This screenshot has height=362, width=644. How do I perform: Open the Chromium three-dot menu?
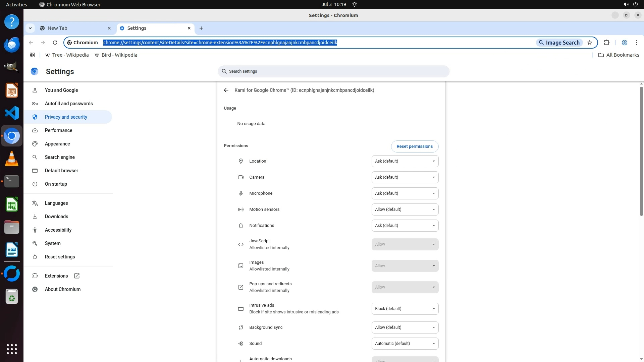click(x=636, y=43)
